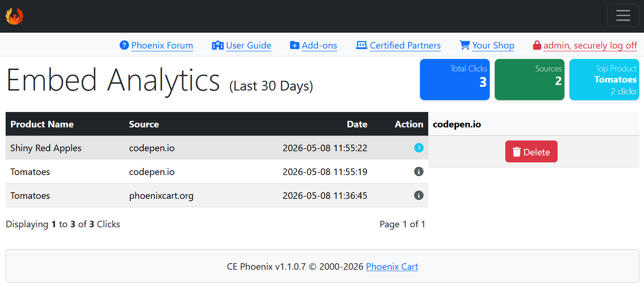This screenshot has height=287, width=644.
Task: Click the Date column header
Action: 357,124
